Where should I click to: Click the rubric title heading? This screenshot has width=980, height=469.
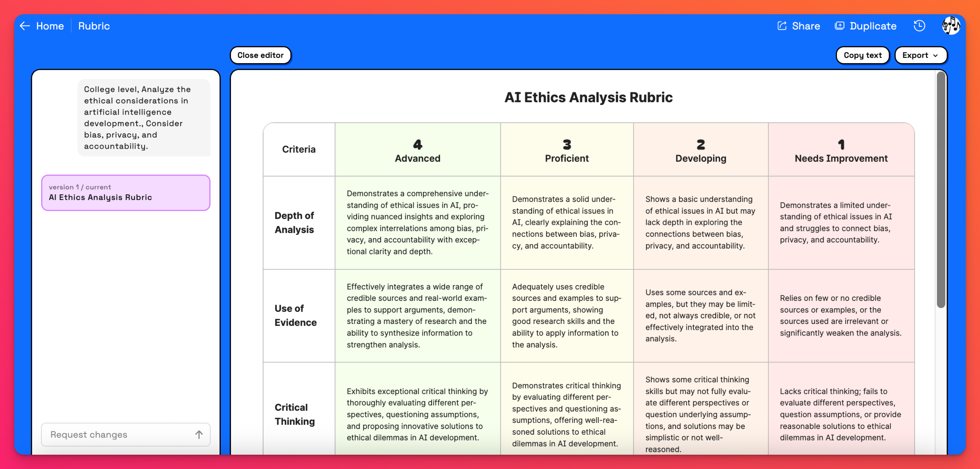pyautogui.click(x=588, y=97)
